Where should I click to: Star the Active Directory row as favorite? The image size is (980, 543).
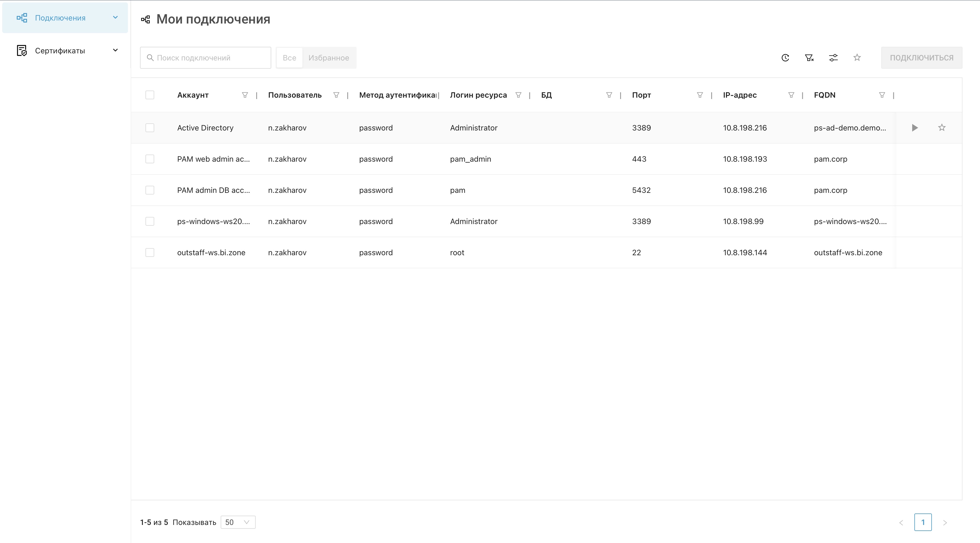point(941,128)
